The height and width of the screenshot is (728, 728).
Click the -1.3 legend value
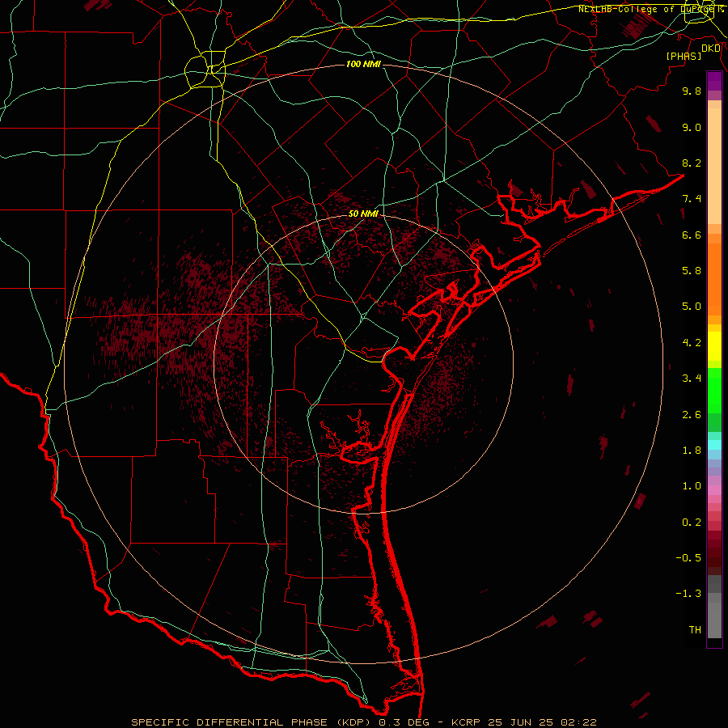click(x=688, y=594)
